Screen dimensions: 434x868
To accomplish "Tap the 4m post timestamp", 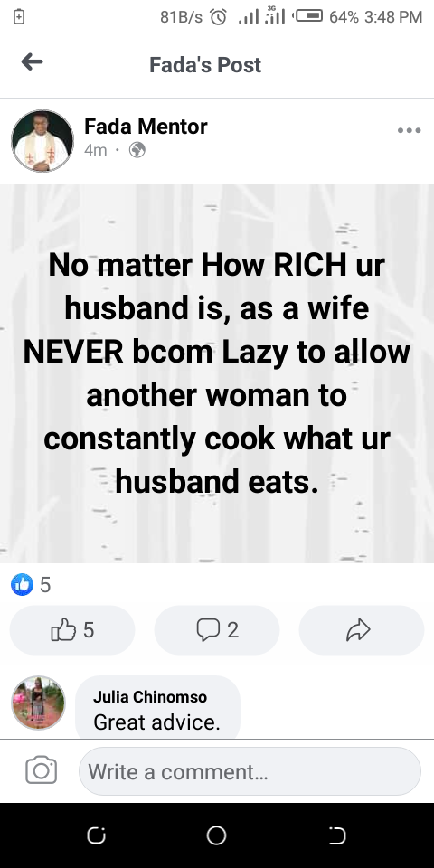I will 95,150.
